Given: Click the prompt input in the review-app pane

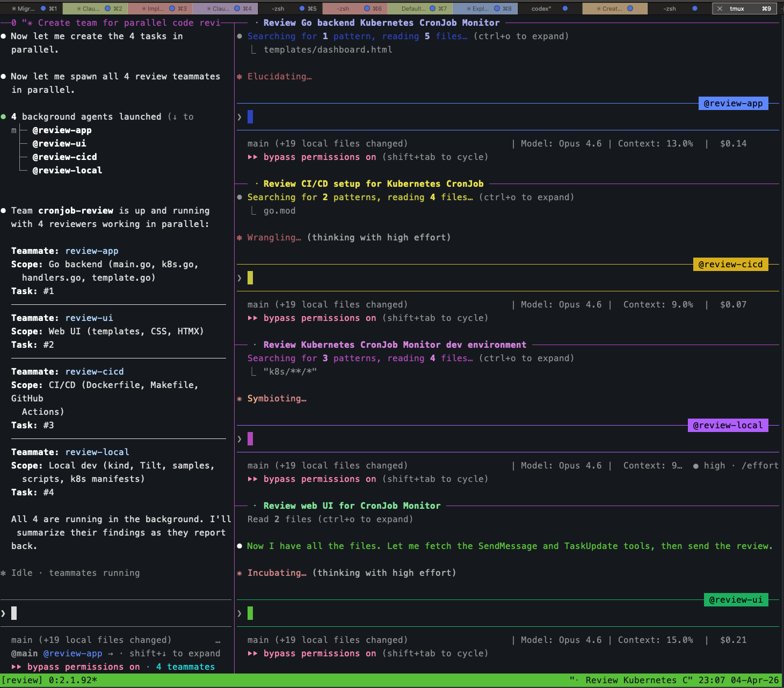Looking at the screenshot, I should (250, 117).
